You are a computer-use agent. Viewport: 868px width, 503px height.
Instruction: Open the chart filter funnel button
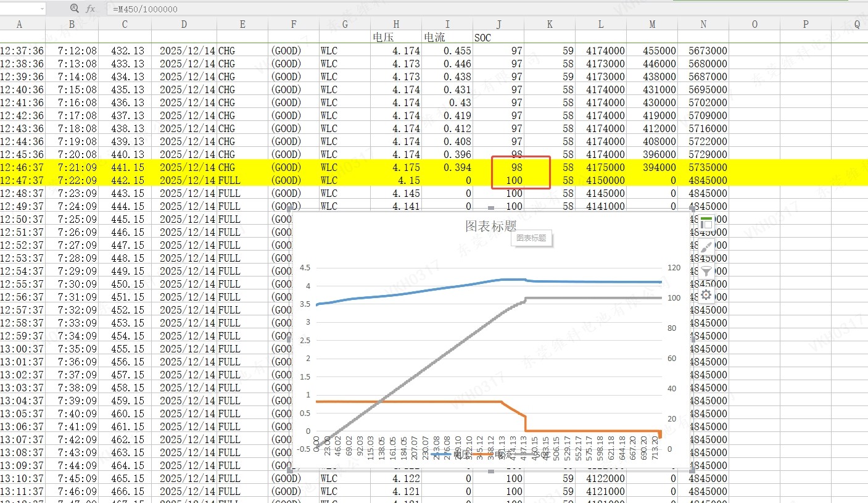click(x=706, y=271)
